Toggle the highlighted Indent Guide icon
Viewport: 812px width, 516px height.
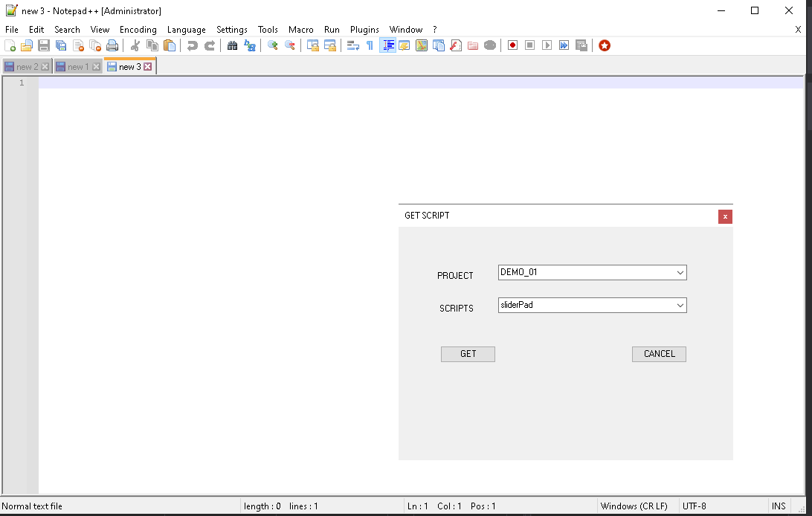(x=387, y=45)
